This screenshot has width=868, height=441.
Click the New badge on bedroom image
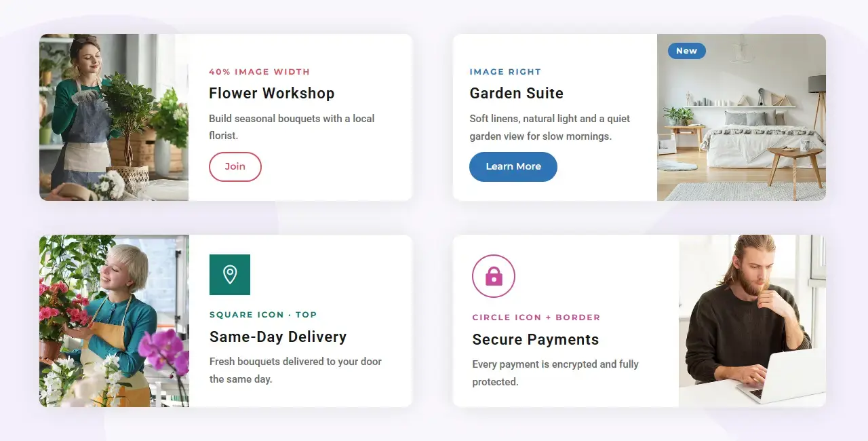pos(687,51)
